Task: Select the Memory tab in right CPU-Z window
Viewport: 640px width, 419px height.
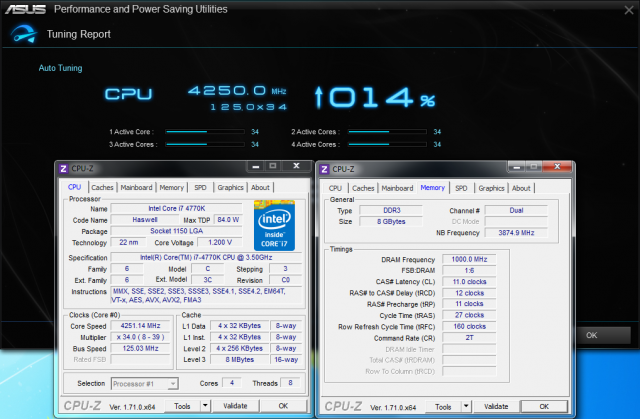Action: point(433,188)
